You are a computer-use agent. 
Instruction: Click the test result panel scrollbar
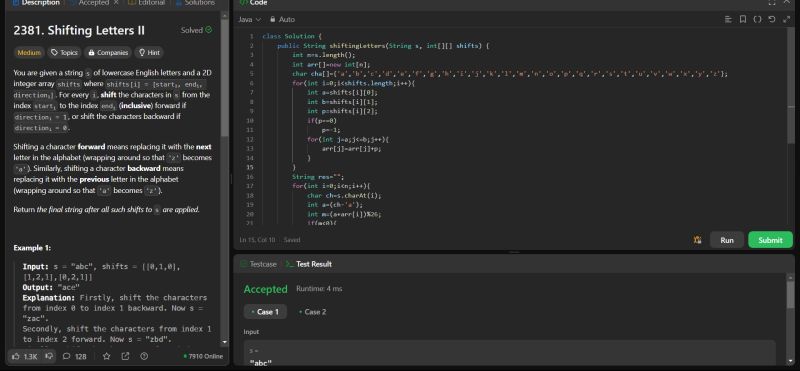tap(791, 294)
